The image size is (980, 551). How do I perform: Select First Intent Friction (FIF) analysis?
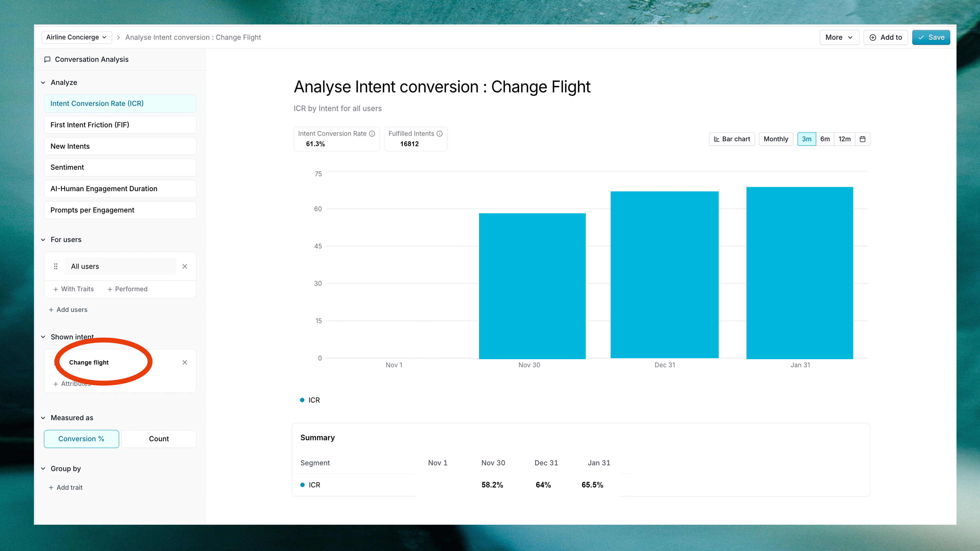[120, 125]
